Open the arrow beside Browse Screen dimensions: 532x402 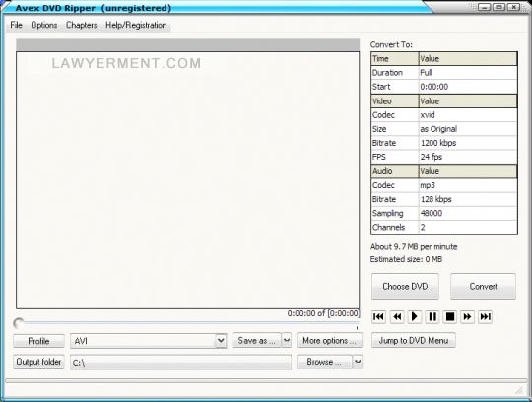point(358,362)
